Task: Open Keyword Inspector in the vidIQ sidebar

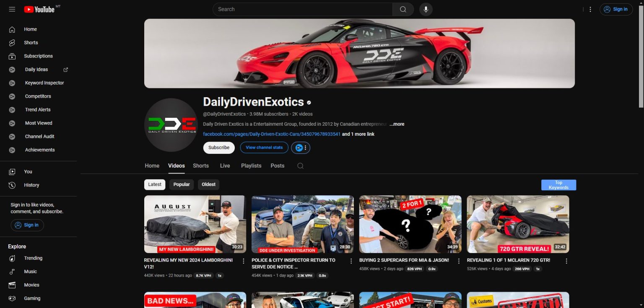Action: click(x=44, y=83)
